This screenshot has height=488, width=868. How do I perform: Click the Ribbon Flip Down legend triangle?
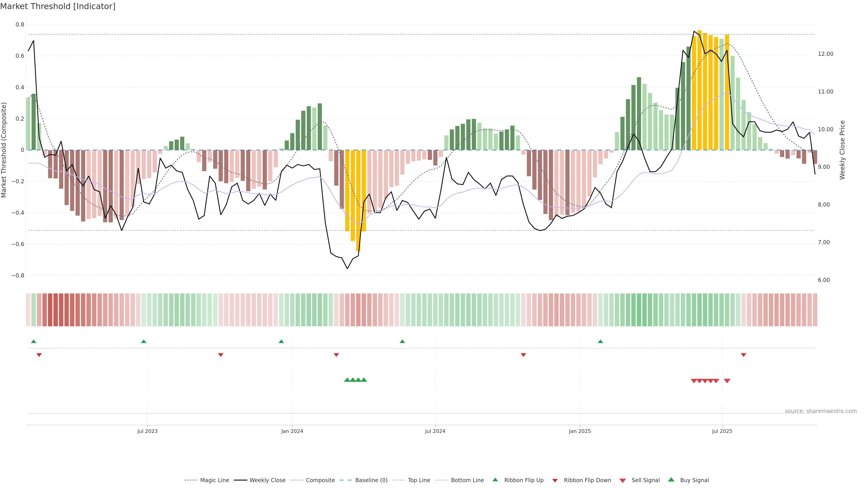pos(555,481)
